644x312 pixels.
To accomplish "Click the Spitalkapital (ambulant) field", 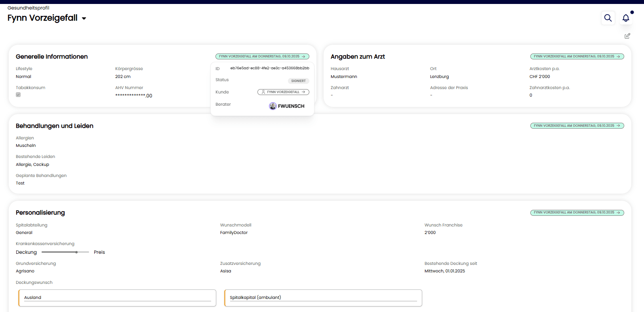I will (x=323, y=298).
